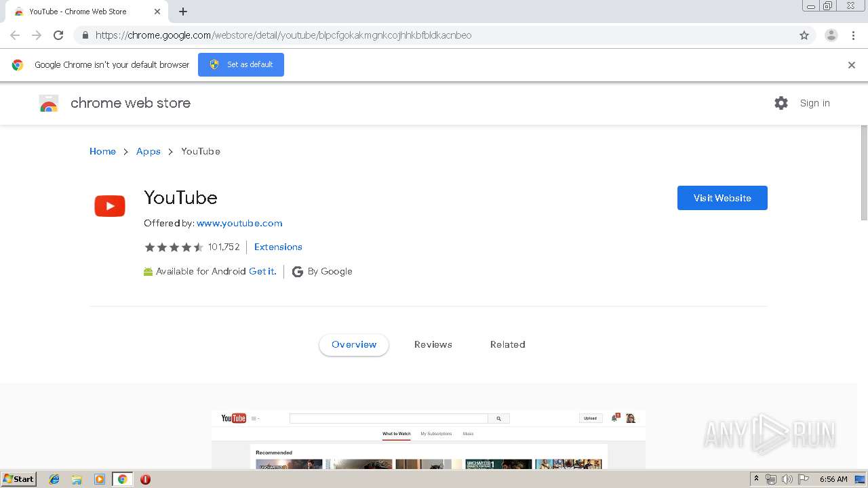This screenshot has width=868, height=488.
Task: Click the green Android icon
Action: click(149, 272)
